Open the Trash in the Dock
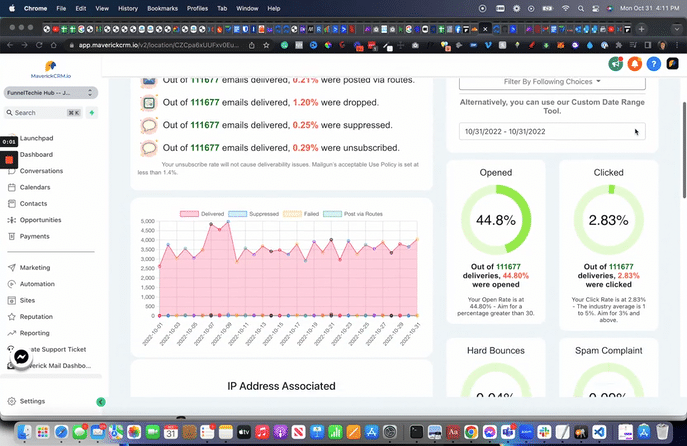This screenshot has height=446, width=687. tap(662, 432)
